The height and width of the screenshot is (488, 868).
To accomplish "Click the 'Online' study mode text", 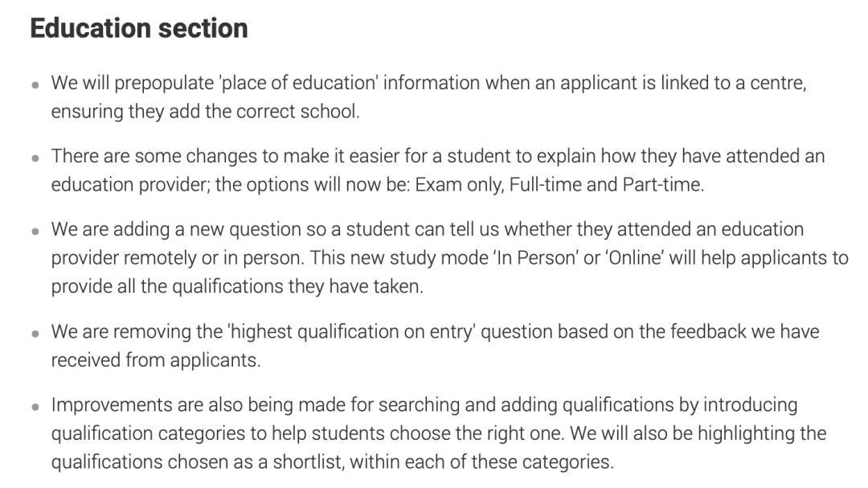I will (x=636, y=257).
